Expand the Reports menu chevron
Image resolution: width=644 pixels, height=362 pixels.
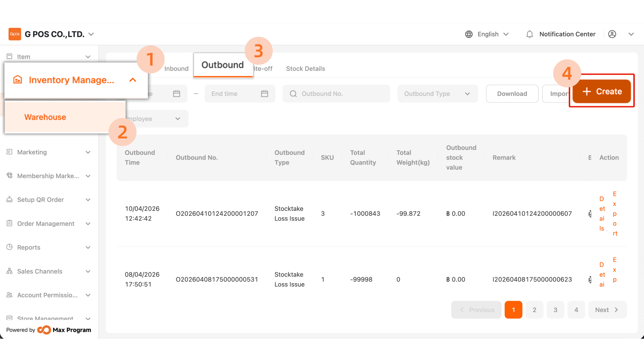(88, 247)
